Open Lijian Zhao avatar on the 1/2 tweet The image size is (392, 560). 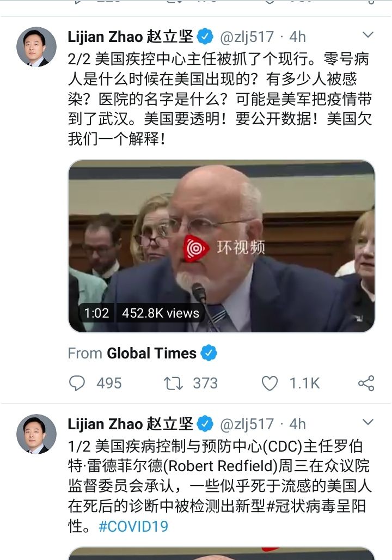point(36,434)
